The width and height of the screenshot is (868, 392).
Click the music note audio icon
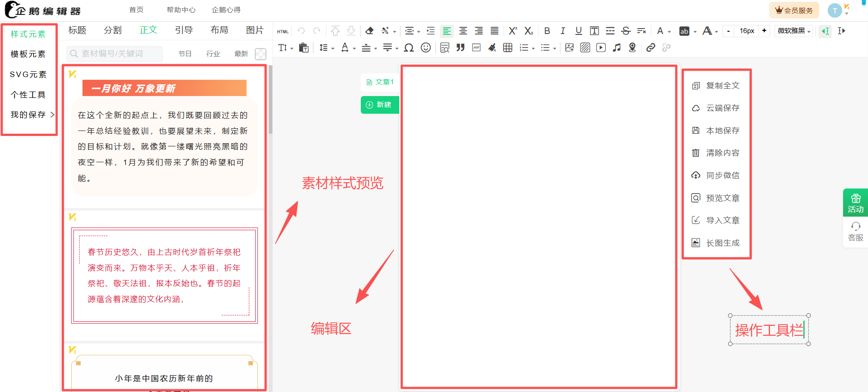[616, 48]
